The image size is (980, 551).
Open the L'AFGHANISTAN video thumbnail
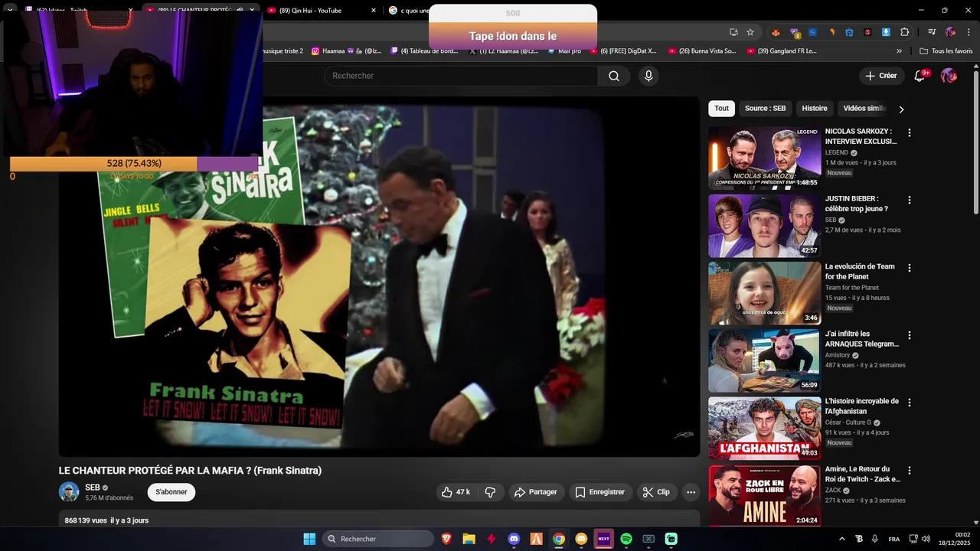click(x=764, y=428)
